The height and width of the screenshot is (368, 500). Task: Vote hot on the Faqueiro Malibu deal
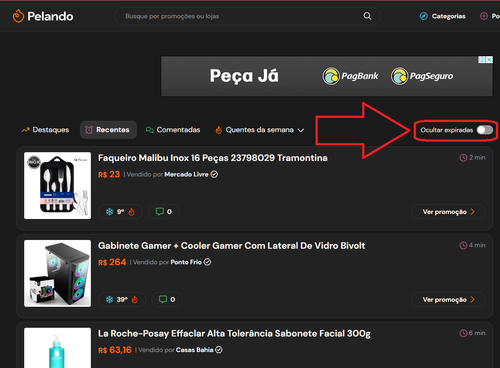click(x=132, y=212)
